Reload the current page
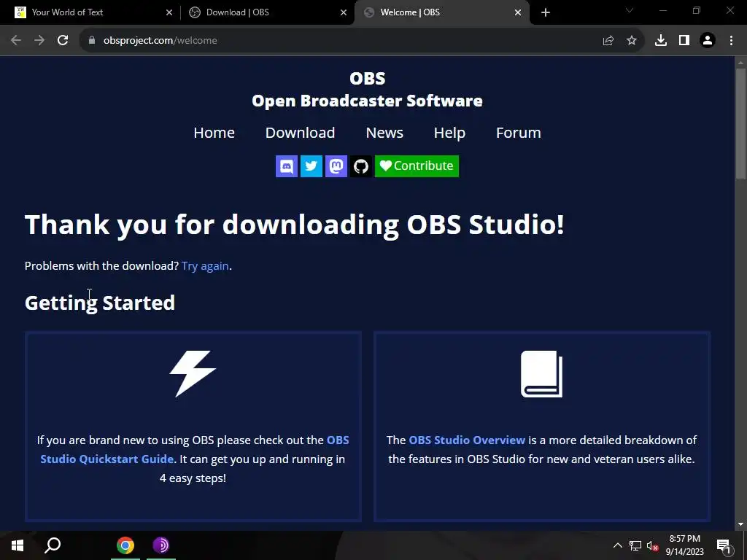747x560 pixels. click(63, 41)
